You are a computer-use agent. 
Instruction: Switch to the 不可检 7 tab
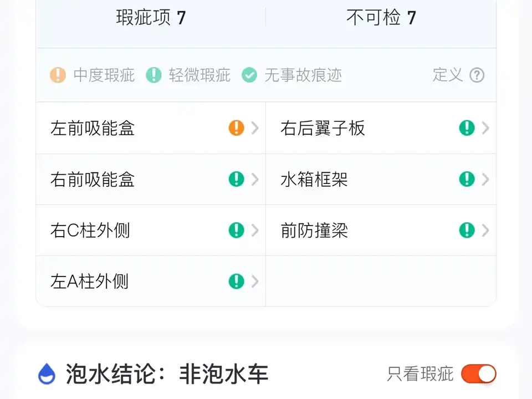tap(381, 18)
